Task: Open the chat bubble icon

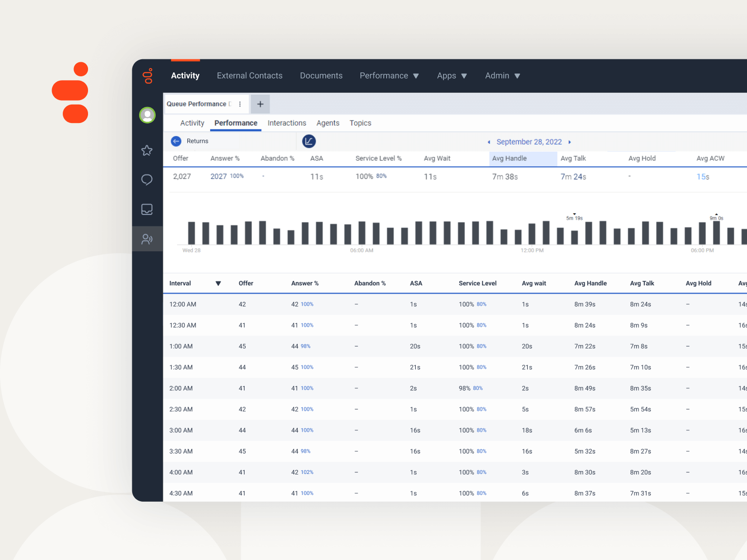Action: tap(147, 180)
